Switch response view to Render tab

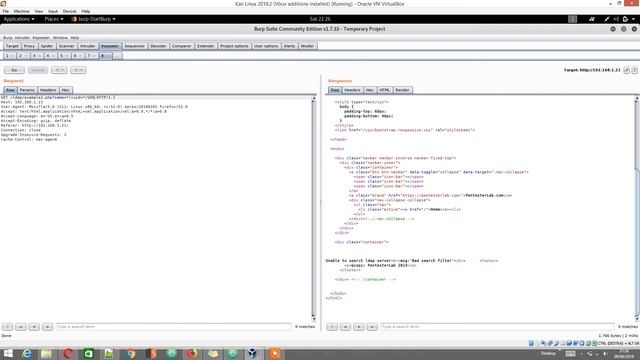click(x=402, y=90)
